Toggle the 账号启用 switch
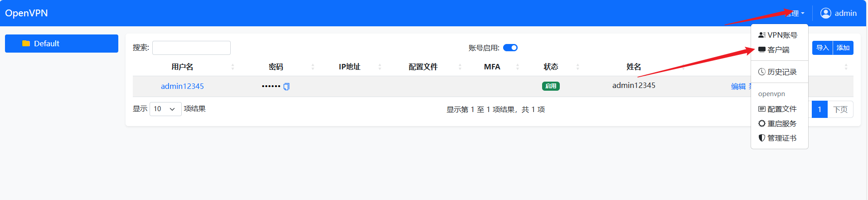The width and height of the screenshot is (868, 200). pyautogui.click(x=510, y=48)
